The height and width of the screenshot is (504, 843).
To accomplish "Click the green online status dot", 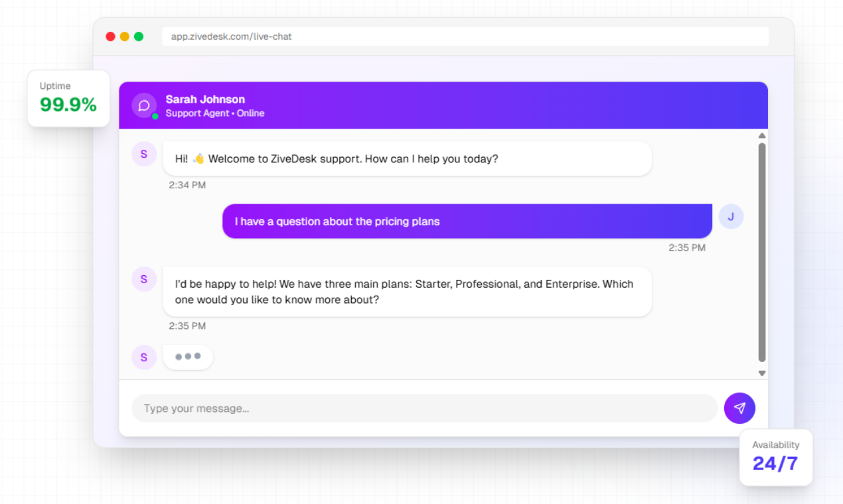I will point(155,116).
